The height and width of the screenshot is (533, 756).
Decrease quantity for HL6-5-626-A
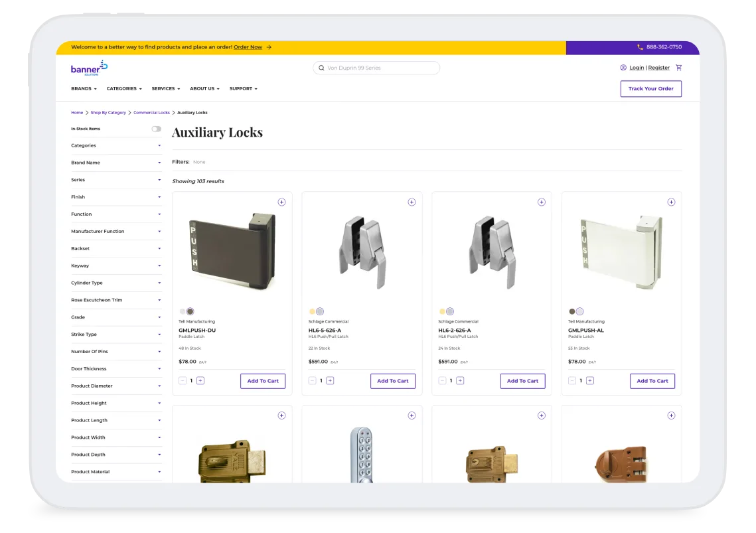tap(313, 380)
